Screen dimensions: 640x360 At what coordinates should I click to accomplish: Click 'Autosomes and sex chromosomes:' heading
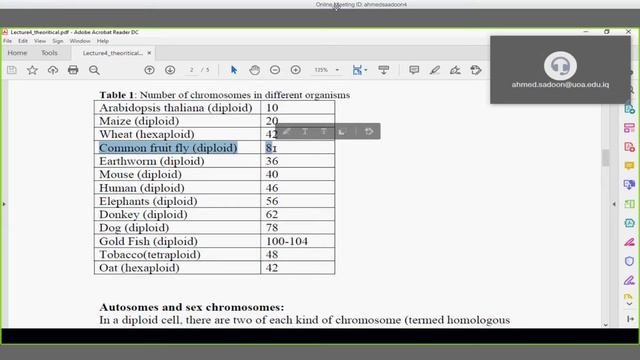[x=191, y=307]
